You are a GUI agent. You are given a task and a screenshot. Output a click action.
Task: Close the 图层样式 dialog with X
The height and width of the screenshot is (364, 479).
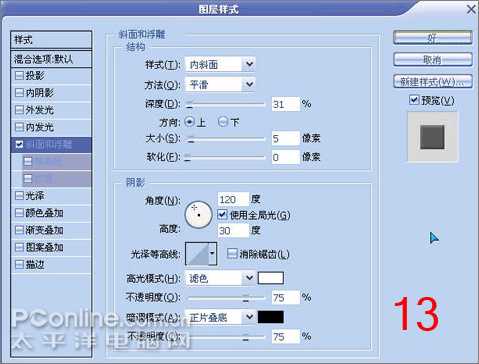[471, 9]
